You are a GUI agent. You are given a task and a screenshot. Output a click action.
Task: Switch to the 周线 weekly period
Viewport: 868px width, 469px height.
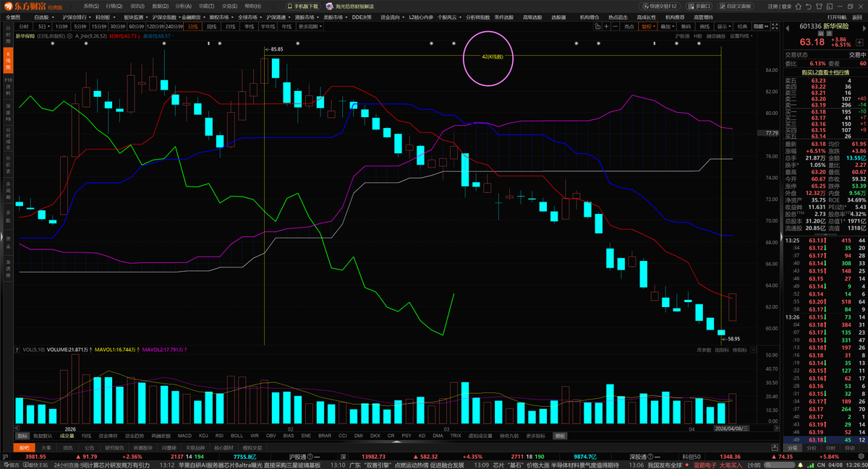(212, 26)
